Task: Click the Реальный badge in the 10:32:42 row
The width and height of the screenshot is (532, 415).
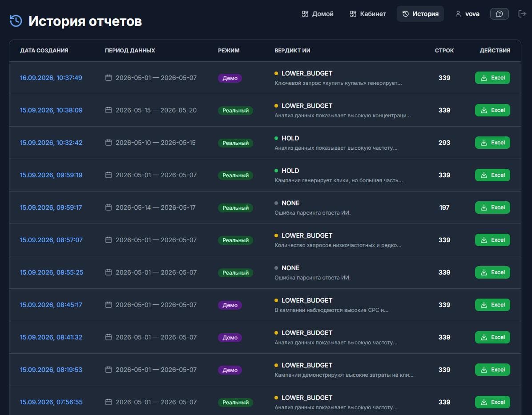Action: coord(235,143)
